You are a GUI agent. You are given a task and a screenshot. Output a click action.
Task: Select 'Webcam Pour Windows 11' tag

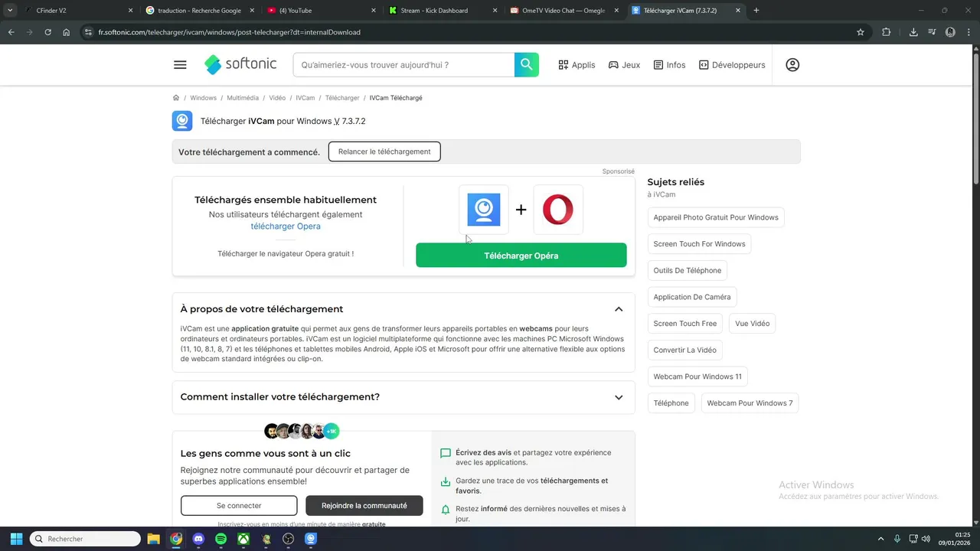click(697, 377)
